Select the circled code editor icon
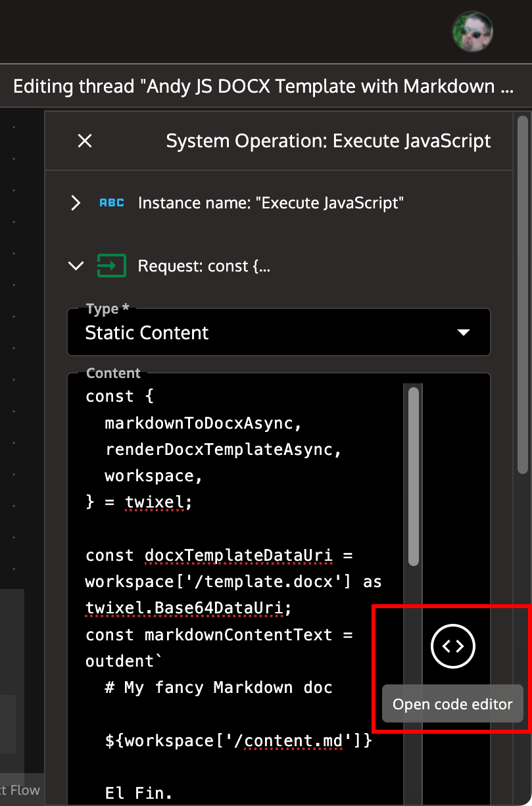Viewport: 532px width, 806px height. [x=452, y=646]
